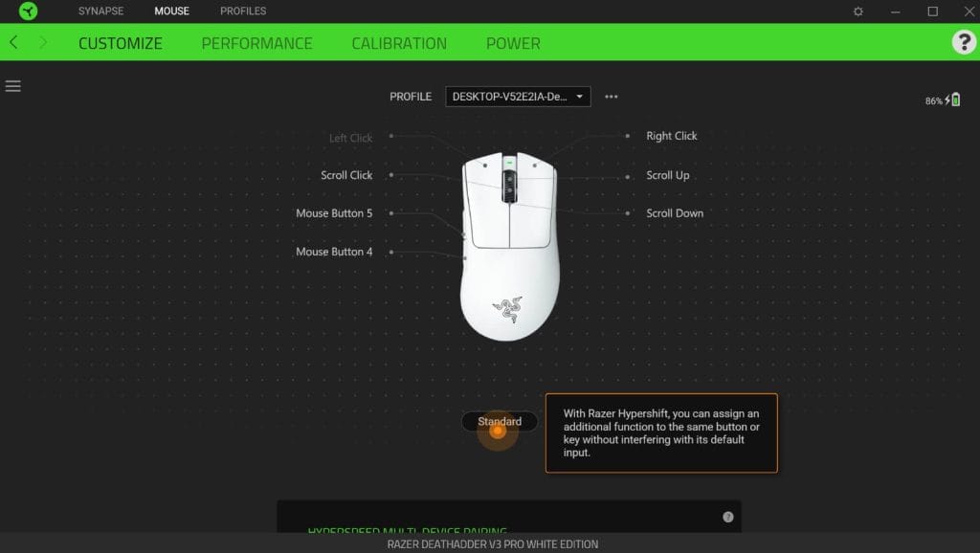The height and width of the screenshot is (553, 980).
Task: Open the POWER tab
Action: tap(513, 43)
